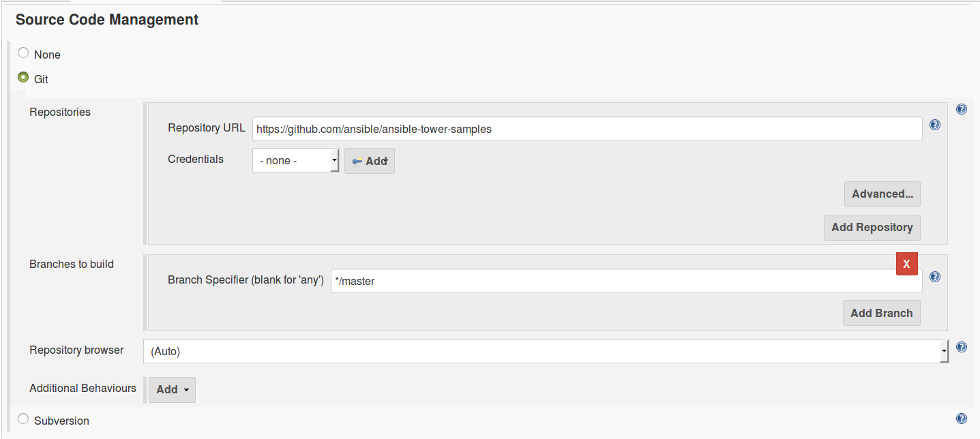This screenshot has width=980, height=439.
Task: Click Add button with key icon for credentials
Action: point(370,162)
